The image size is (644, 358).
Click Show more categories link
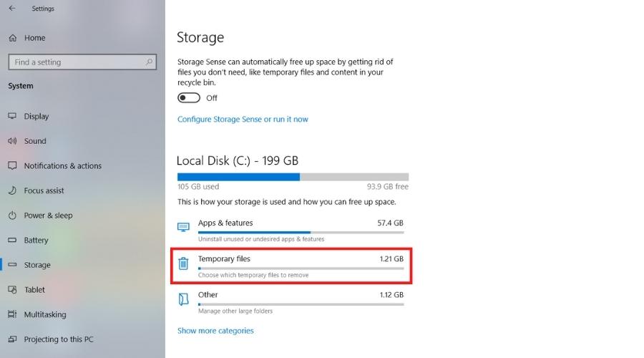[215, 331]
